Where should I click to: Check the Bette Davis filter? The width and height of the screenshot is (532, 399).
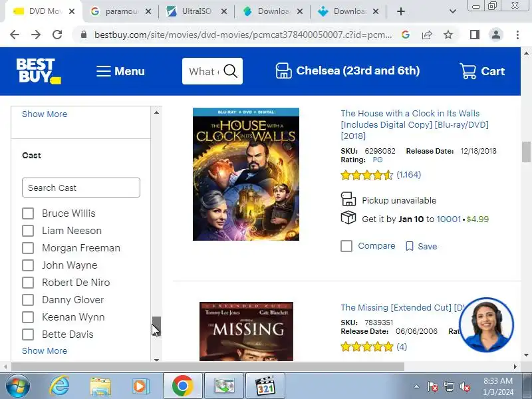(28, 334)
